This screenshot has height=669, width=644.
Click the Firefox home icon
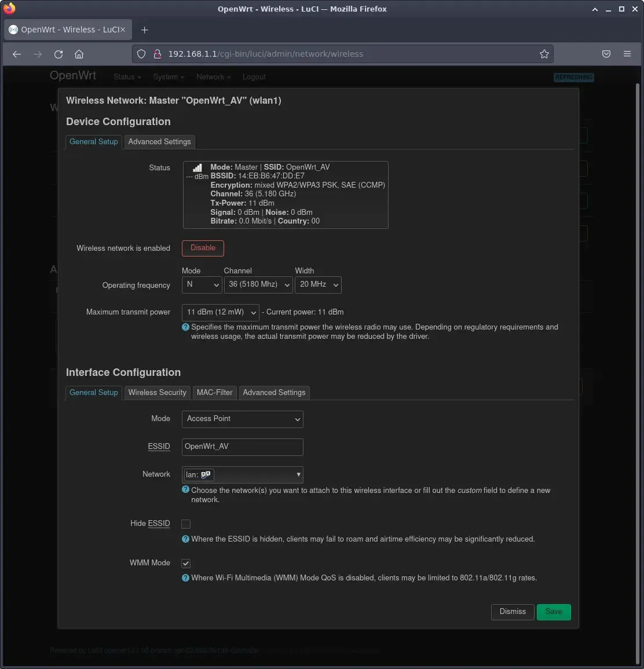coord(79,54)
